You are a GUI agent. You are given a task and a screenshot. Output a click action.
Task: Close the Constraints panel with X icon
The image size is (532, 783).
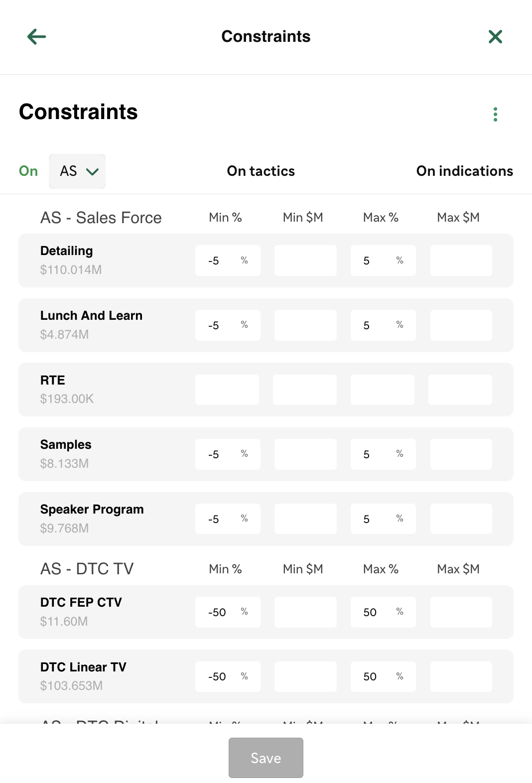(495, 36)
